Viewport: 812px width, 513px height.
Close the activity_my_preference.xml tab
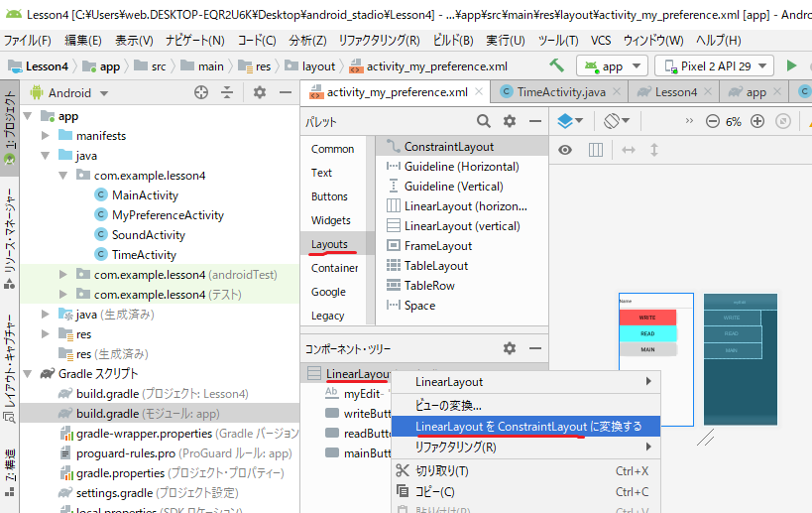pos(479,91)
